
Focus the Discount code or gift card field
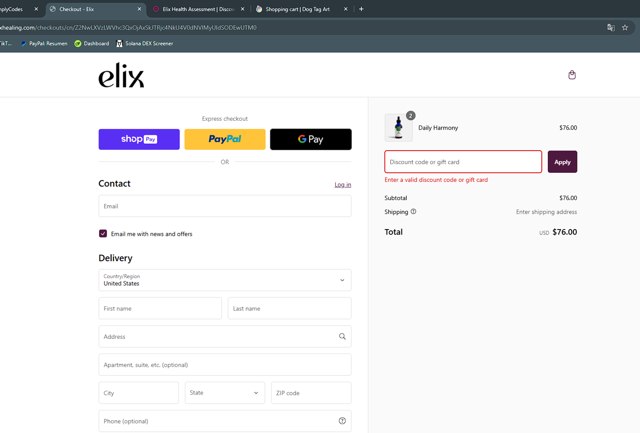463,162
